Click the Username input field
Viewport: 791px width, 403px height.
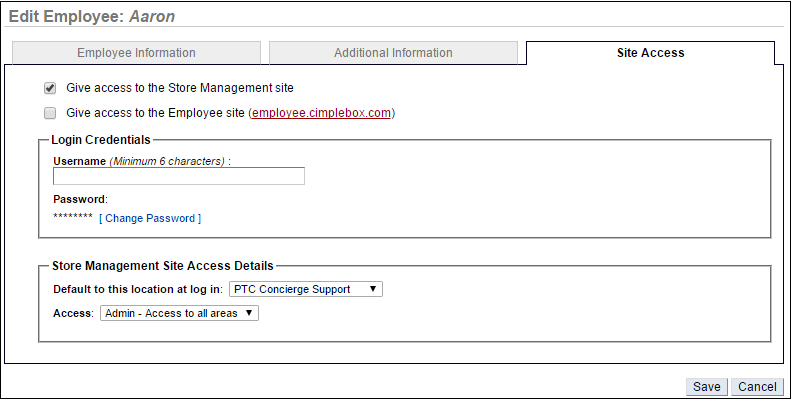[179, 176]
